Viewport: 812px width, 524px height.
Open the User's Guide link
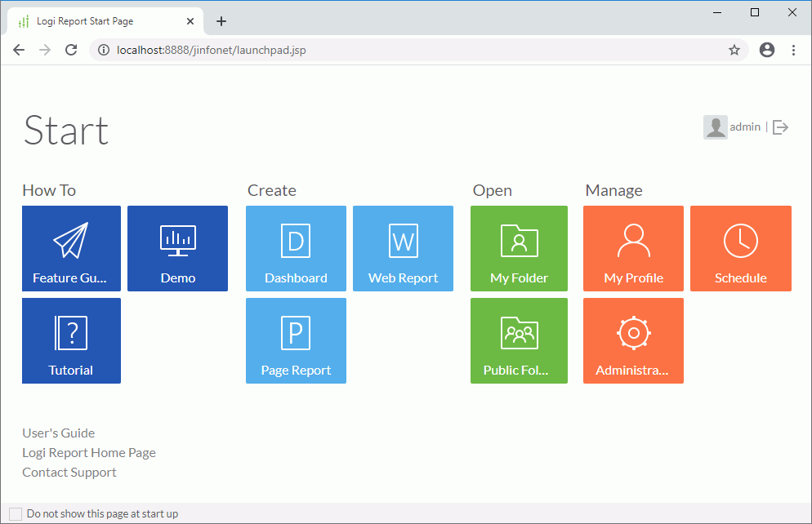coord(58,433)
